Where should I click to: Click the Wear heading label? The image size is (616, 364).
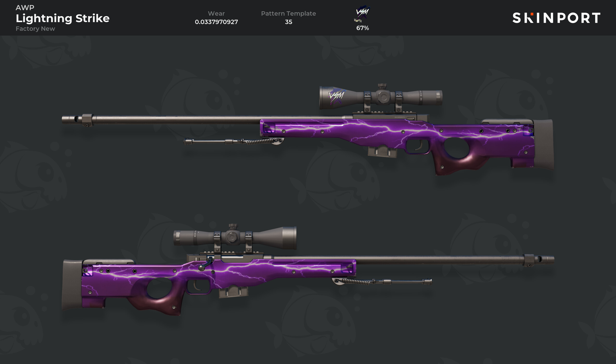click(x=216, y=13)
